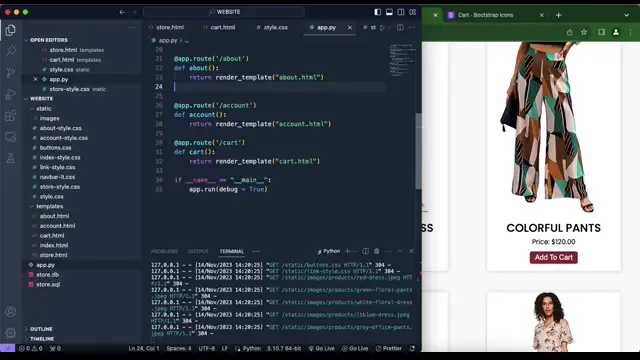Toggle secondary sidebar layout icon
The height and width of the screenshot is (360, 640).
[401, 12]
